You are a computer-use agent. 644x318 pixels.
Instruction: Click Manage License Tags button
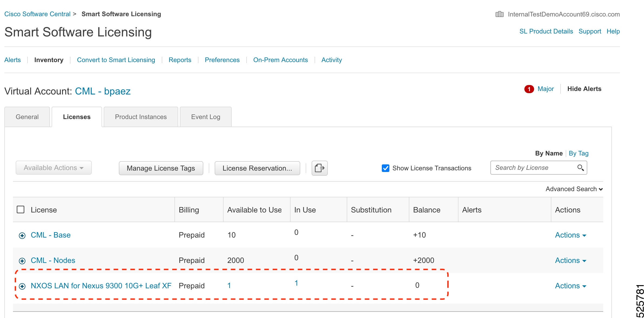pyautogui.click(x=161, y=168)
